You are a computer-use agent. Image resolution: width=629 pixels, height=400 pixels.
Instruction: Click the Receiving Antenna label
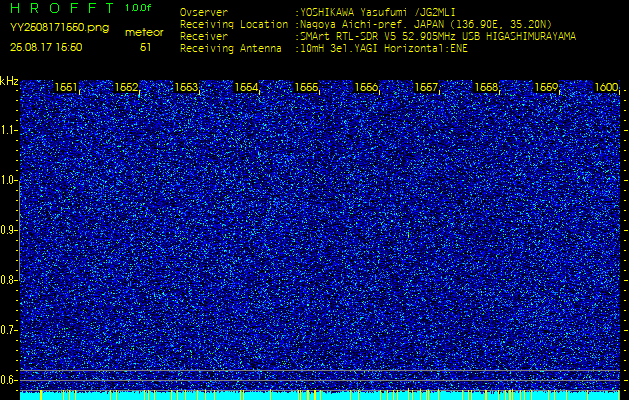coord(231,49)
